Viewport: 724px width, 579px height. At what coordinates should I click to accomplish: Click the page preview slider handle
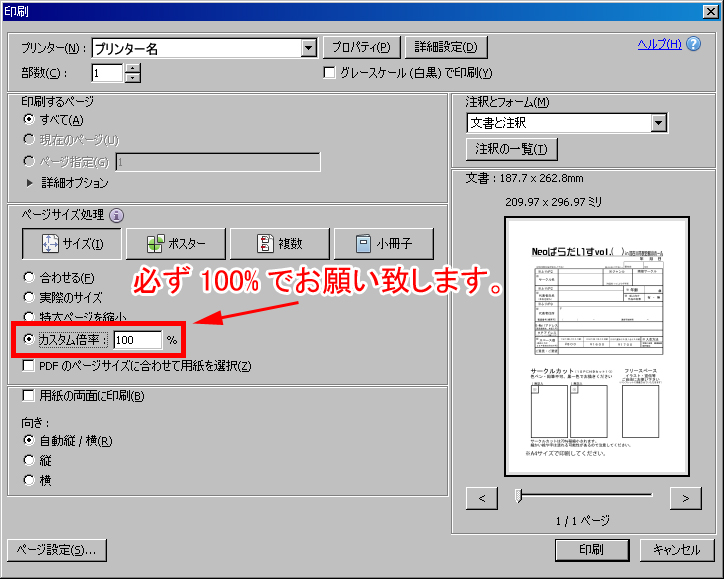(518, 495)
